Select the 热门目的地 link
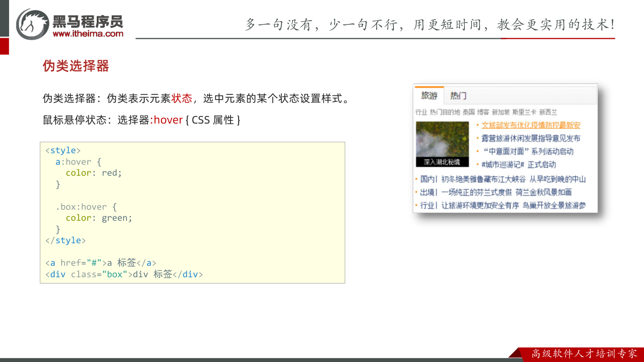This screenshot has width=644, height=362. coord(445,112)
